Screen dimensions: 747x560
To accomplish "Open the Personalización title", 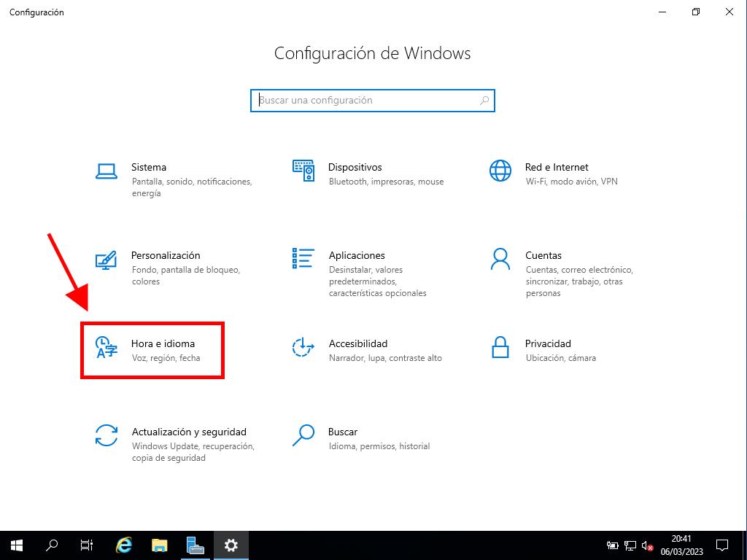I will (x=166, y=255).
